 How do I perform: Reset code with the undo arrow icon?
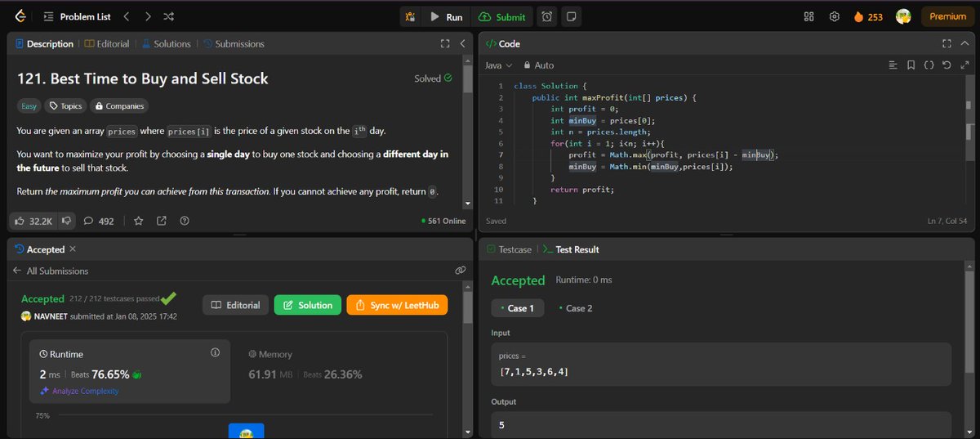click(946, 65)
